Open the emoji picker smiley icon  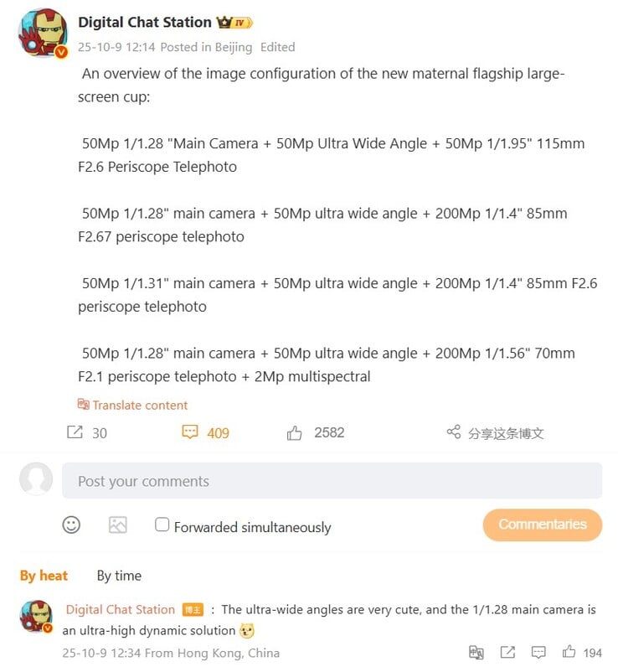click(x=71, y=525)
